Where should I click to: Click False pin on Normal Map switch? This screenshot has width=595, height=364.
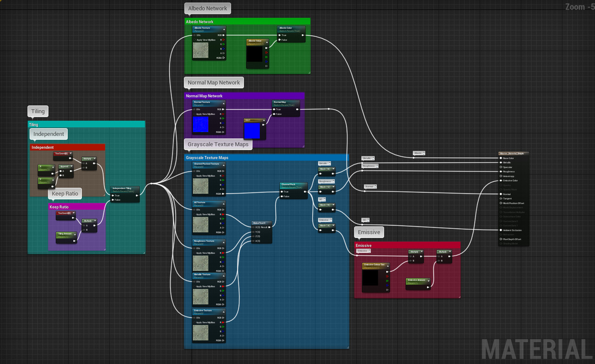(x=274, y=114)
